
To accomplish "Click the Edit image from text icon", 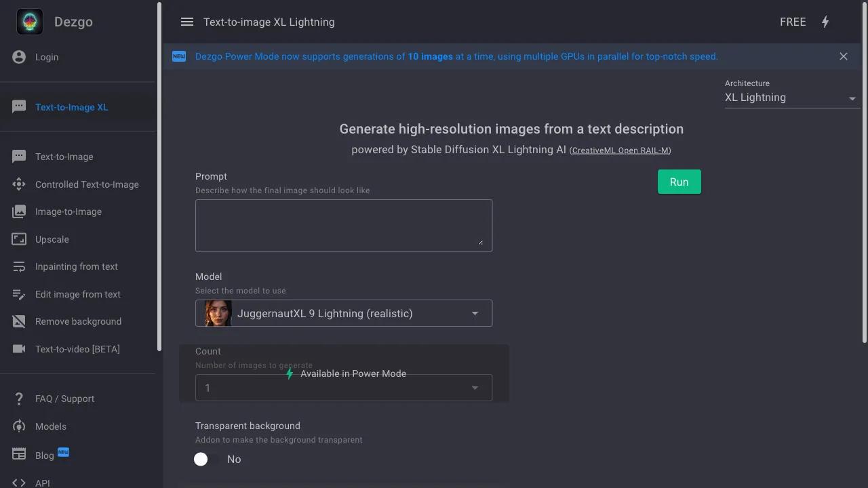I will pos(19,294).
